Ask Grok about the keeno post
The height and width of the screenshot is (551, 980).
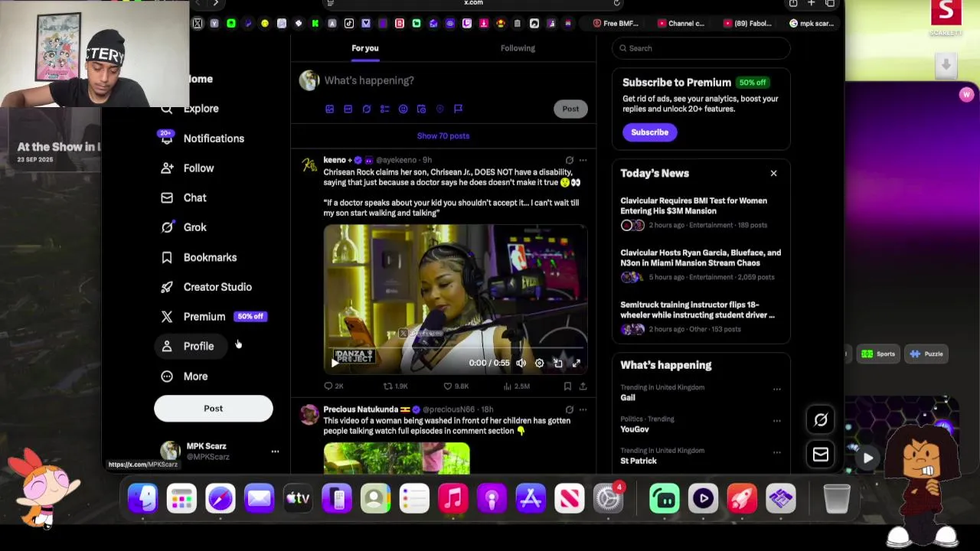pyautogui.click(x=569, y=160)
